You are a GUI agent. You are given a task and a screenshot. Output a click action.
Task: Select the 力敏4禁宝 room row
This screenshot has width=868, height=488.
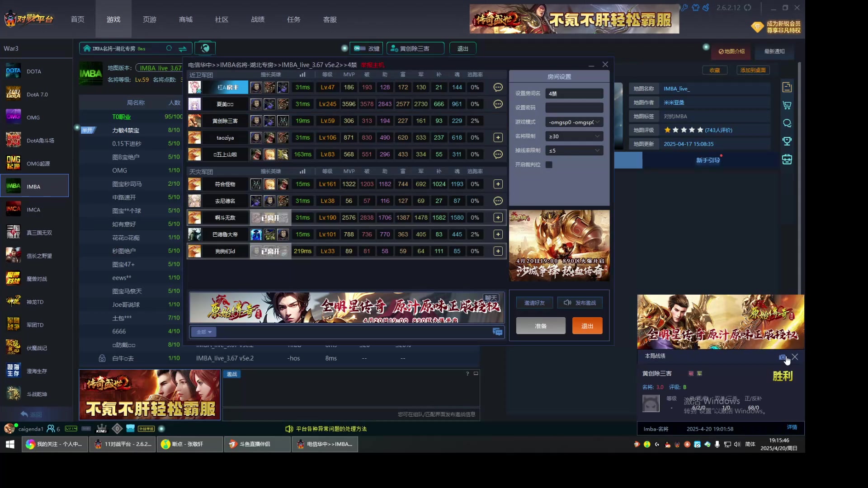[x=131, y=130]
